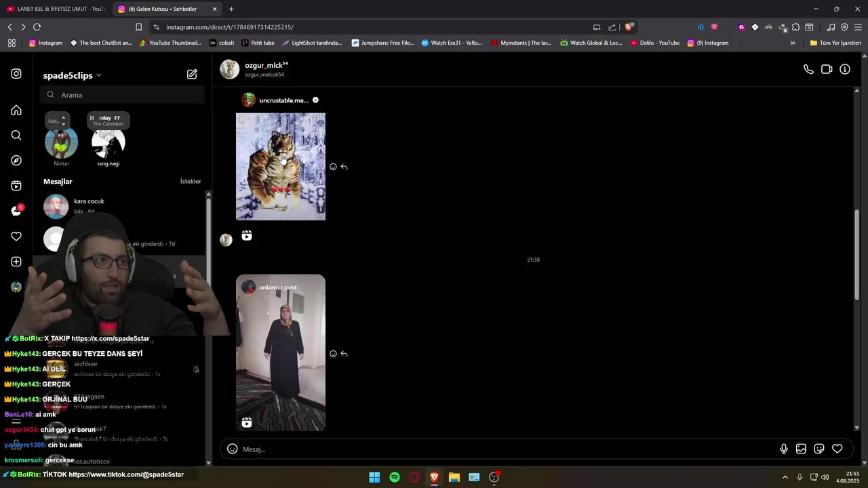The image size is (868, 488).
Task: Open Messages icon with the 6 badge
Action: pos(17,211)
